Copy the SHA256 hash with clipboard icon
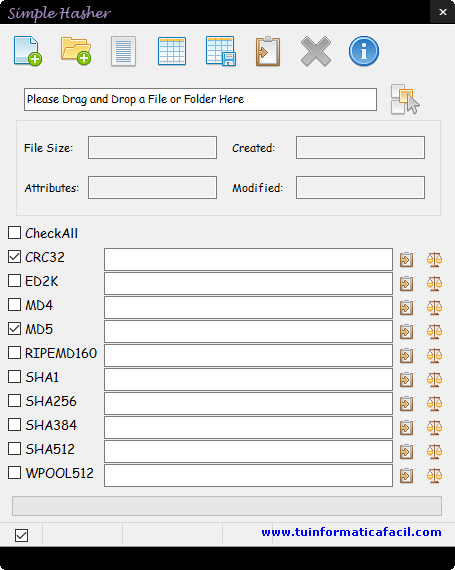The image size is (455, 570). click(x=406, y=404)
